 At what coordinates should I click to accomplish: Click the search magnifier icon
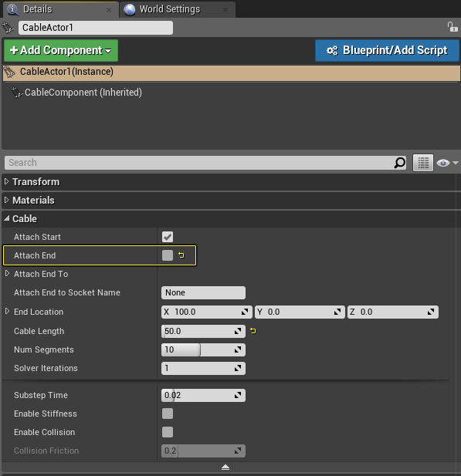pos(400,163)
